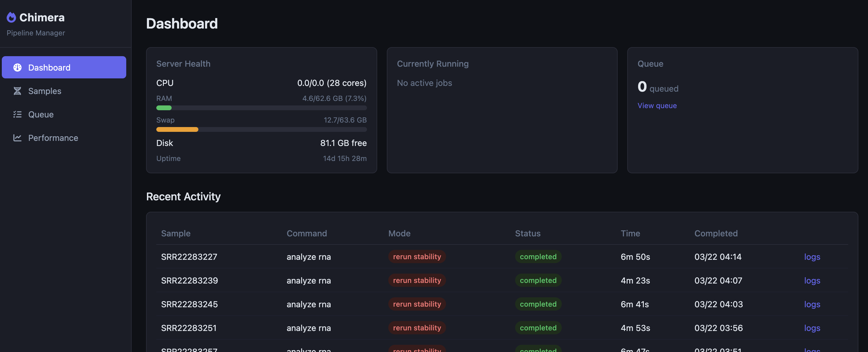Image resolution: width=868 pixels, height=352 pixels.
Task: View logs for SRR22283245
Action: [812, 304]
